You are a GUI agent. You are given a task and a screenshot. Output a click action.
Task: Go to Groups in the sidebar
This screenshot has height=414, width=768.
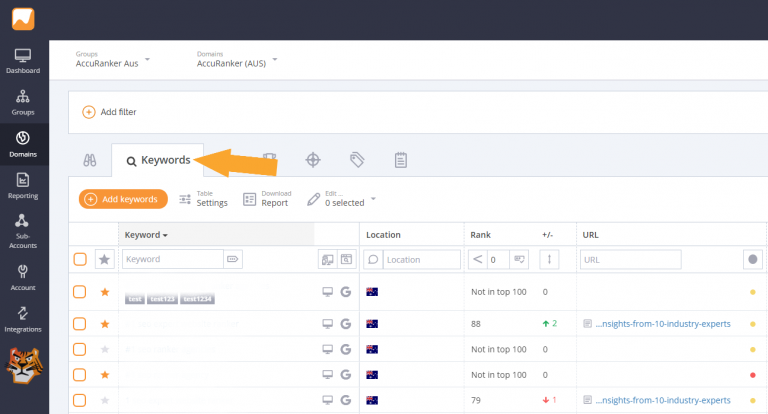[x=23, y=103]
